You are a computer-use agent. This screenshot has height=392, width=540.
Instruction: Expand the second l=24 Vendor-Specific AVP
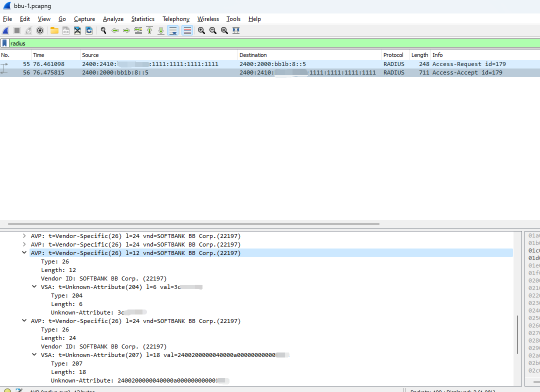24,244
